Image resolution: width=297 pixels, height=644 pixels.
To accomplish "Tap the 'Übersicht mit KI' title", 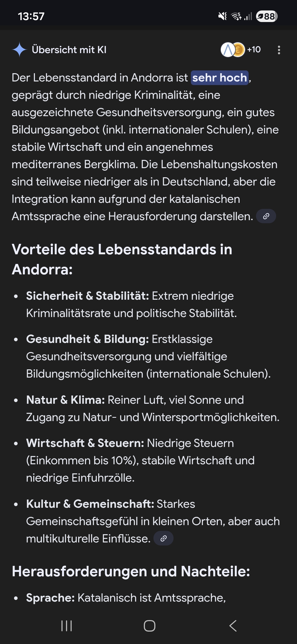I will pyautogui.click(x=69, y=50).
